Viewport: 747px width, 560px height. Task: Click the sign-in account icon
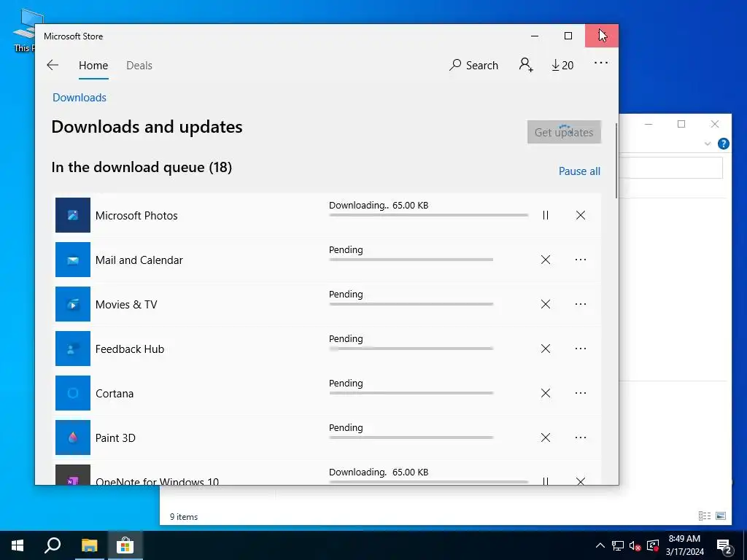(x=526, y=64)
